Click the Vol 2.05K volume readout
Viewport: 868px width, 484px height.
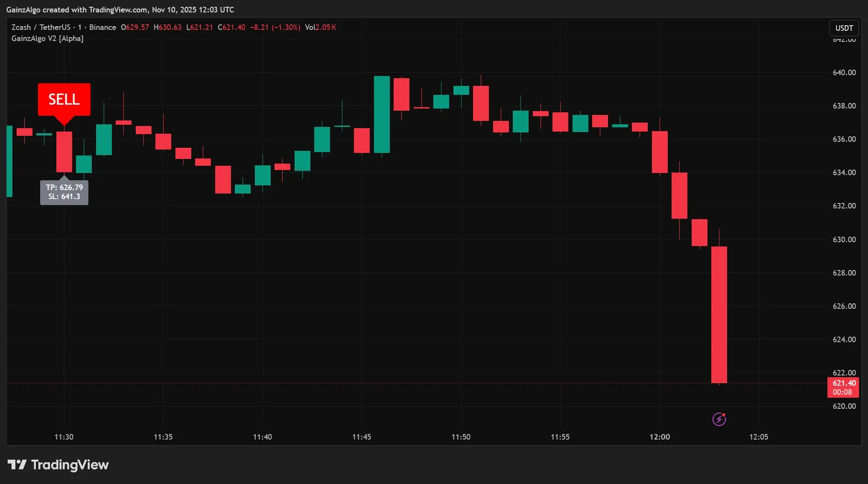pos(320,27)
